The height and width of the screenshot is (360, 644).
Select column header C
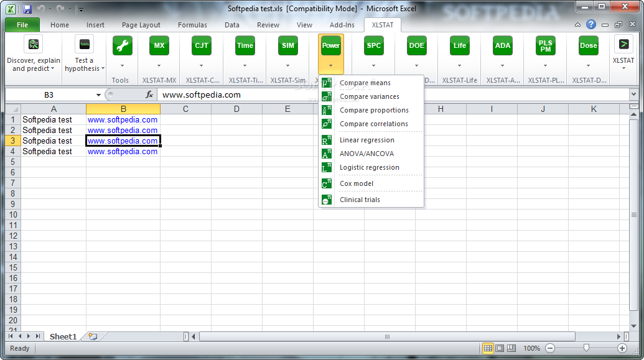(x=185, y=109)
